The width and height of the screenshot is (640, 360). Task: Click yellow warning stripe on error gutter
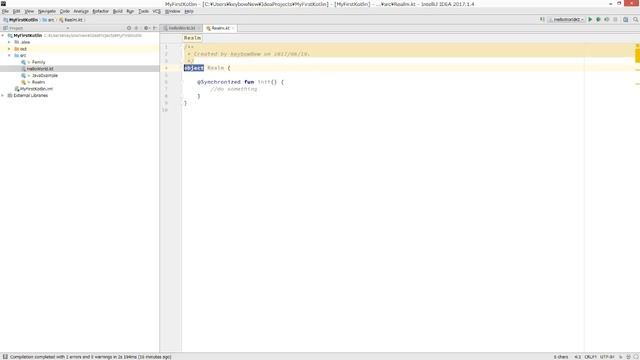pyautogui.click(x=637, y=56)
